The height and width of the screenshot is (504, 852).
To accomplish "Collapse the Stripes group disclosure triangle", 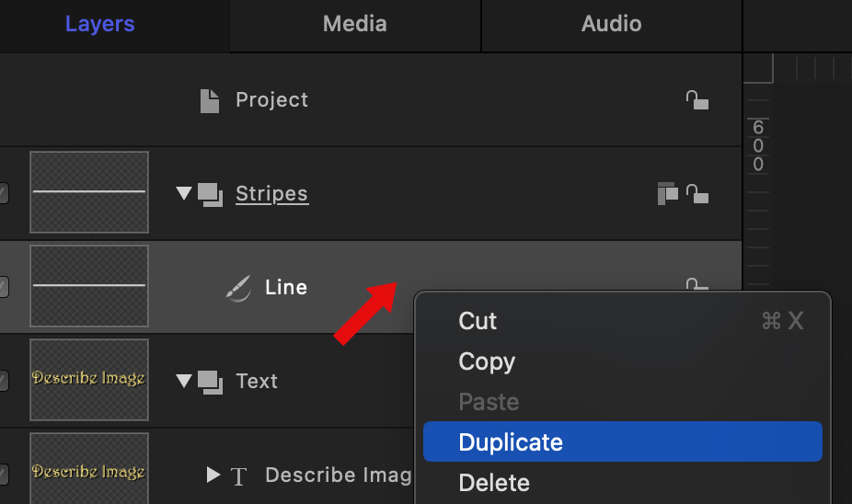I will point(184,194).
